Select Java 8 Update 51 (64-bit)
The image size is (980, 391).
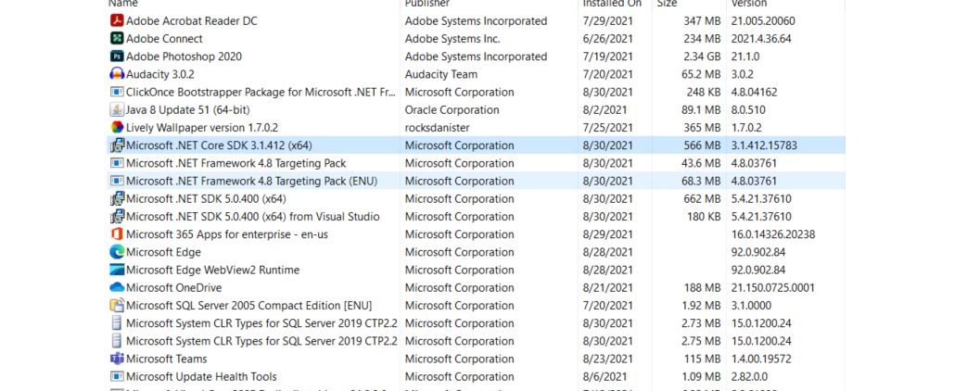tap(188, 110)
